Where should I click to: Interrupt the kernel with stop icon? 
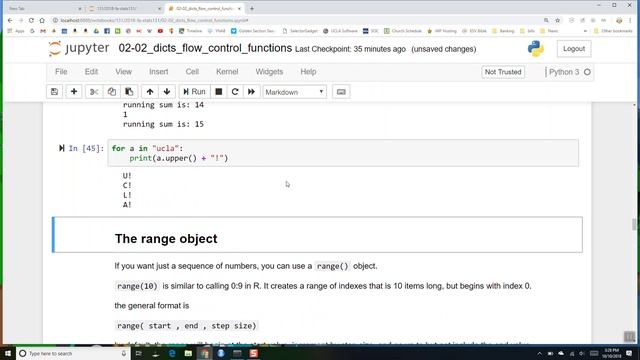[219, 92]
